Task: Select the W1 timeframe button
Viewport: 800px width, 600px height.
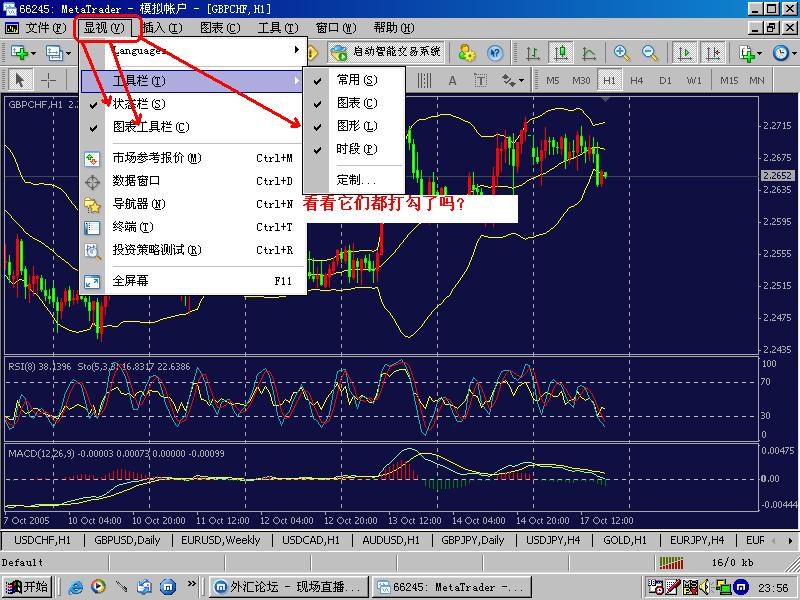Action: [694, 81]
